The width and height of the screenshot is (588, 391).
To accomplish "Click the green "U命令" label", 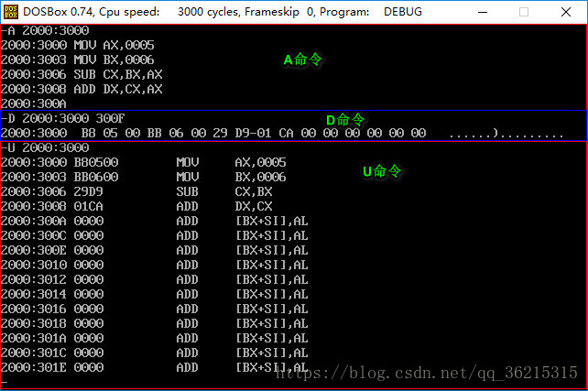I will click(382, 170).
